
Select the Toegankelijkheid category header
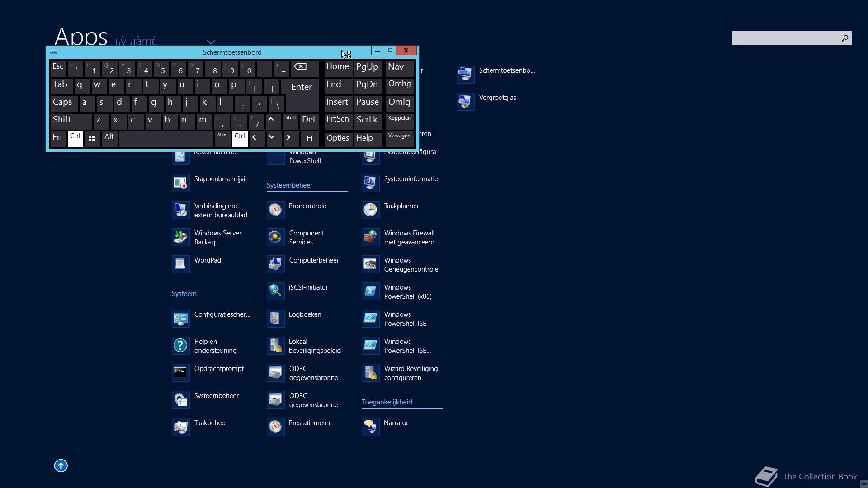click(387, 402)
